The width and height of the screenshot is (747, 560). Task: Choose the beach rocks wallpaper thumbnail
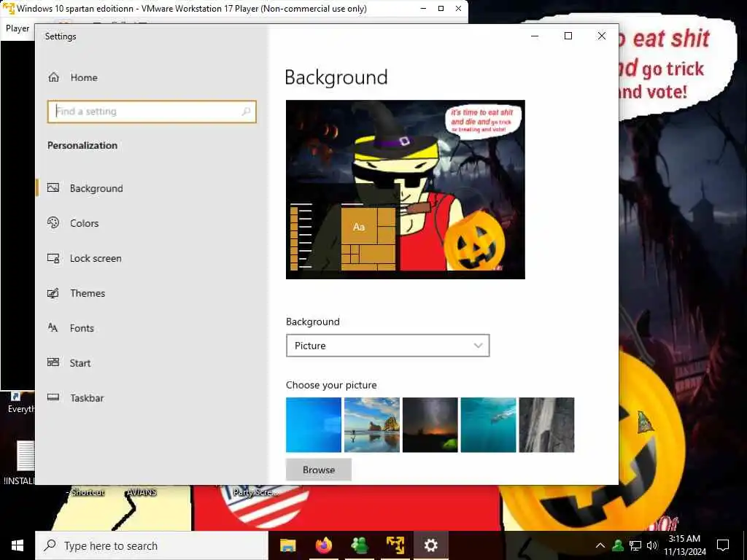371,425
